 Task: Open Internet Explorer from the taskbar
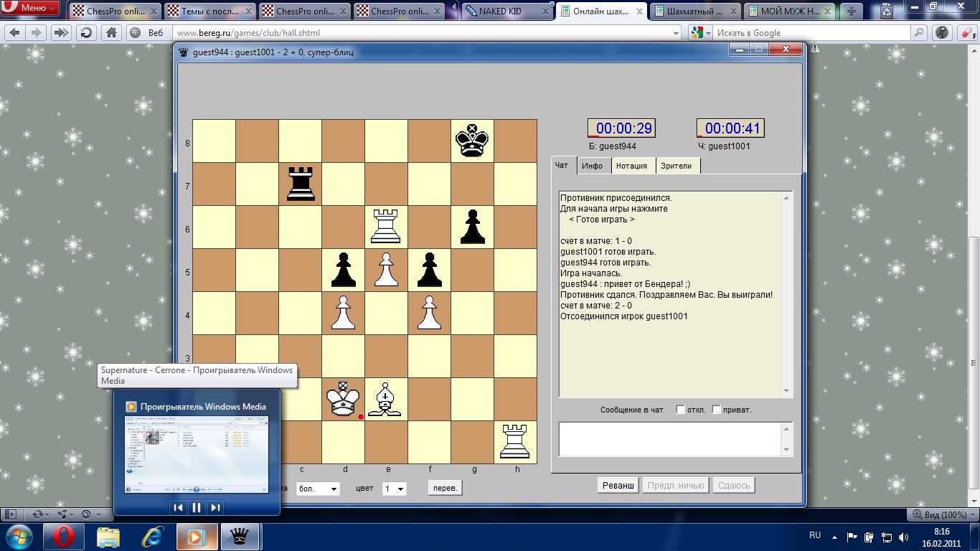click(152, 536)
